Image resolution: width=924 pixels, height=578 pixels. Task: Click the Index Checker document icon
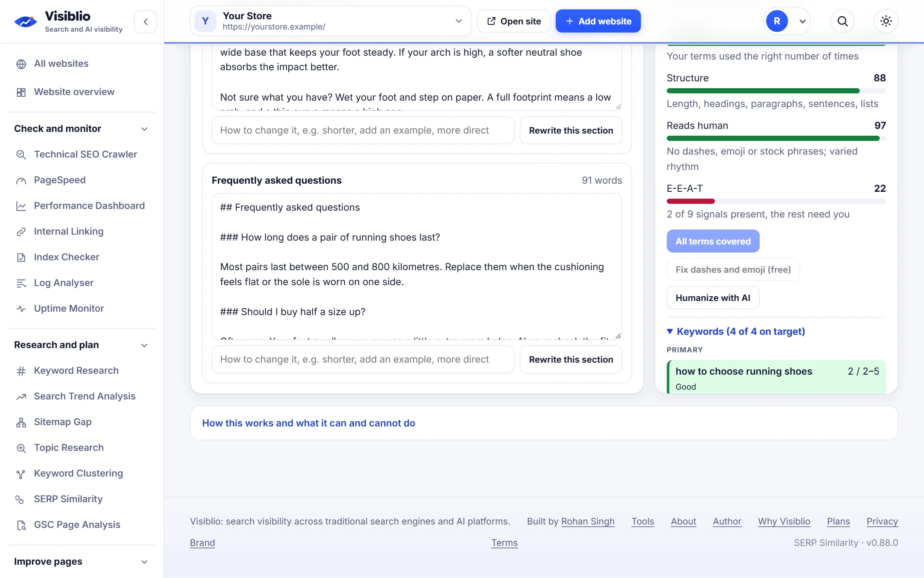pos(21,257)
